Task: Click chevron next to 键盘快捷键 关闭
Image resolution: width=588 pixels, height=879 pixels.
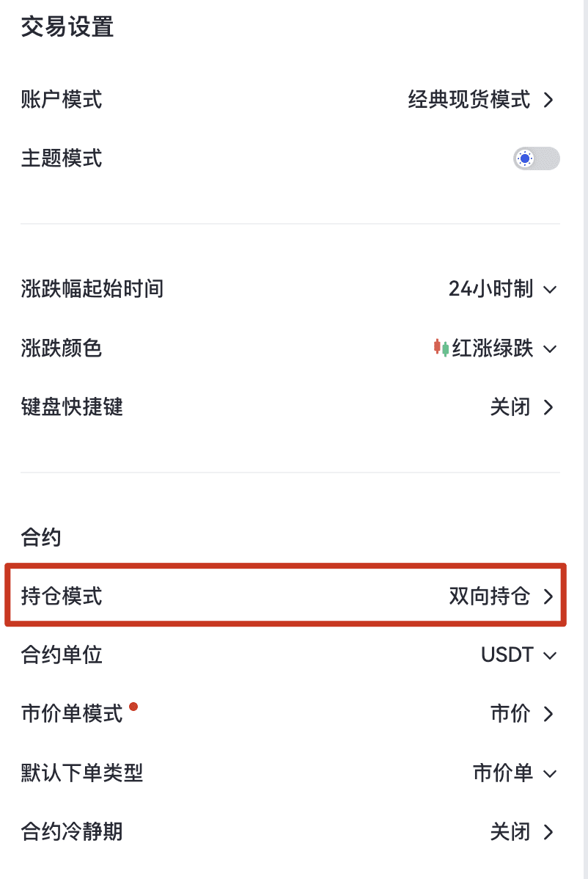Action: tap(548, 406)
